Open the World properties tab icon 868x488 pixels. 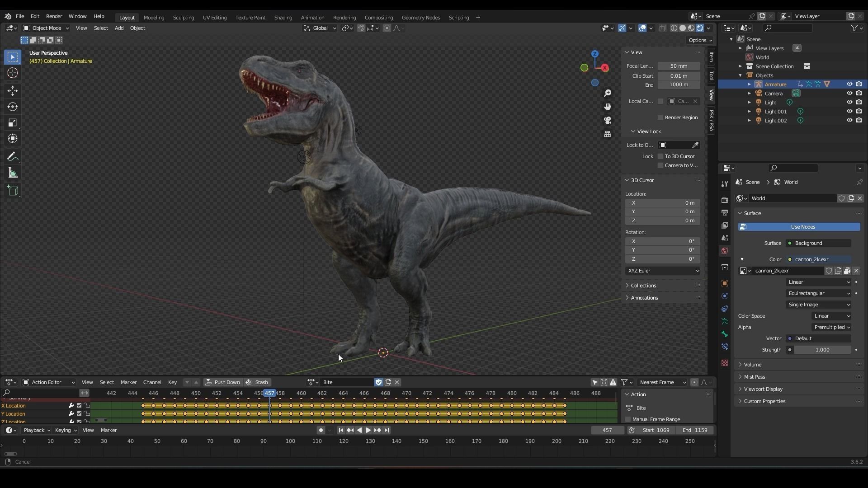pos(725,251)
